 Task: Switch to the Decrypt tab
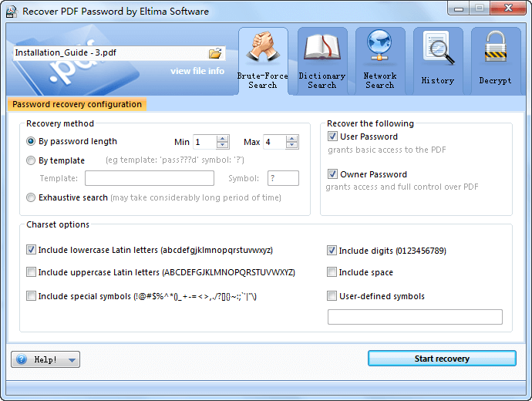click(x=495, y=61)
